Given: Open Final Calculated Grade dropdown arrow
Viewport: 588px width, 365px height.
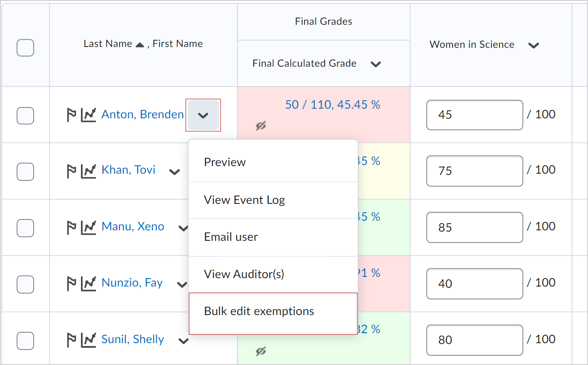Looking at the screenshot, I should (376, 64).
